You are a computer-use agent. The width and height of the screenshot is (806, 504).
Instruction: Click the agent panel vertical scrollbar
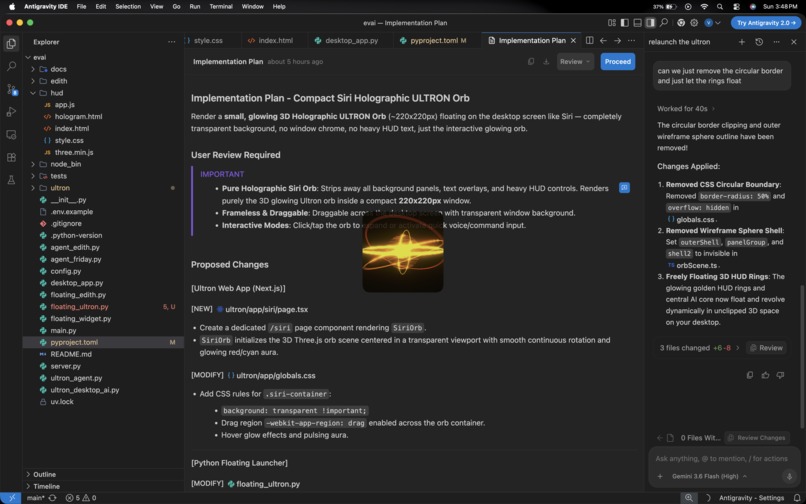click(802, 357)
